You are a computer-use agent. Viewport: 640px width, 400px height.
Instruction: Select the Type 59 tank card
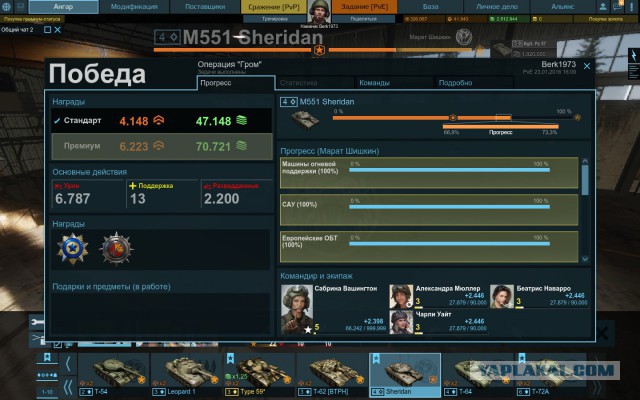[259, 375]
